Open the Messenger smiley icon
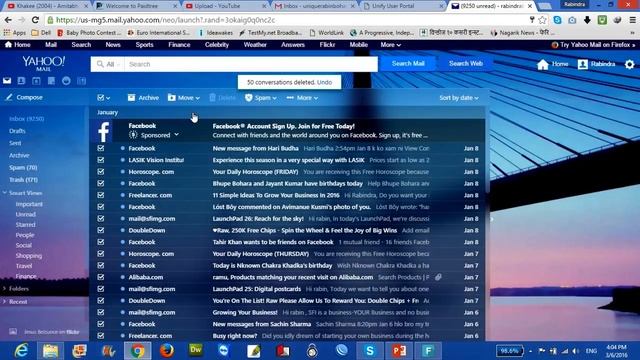 click(x=66, y=81)
